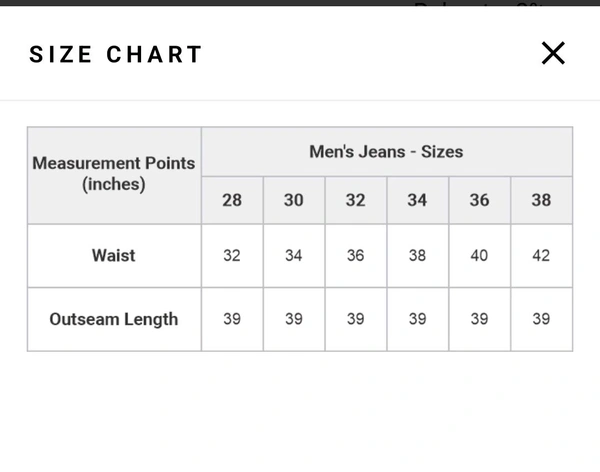Select the size 28 column header
Image resolution: width=600 pixels, height=472 pixels.
pos(232,200)
